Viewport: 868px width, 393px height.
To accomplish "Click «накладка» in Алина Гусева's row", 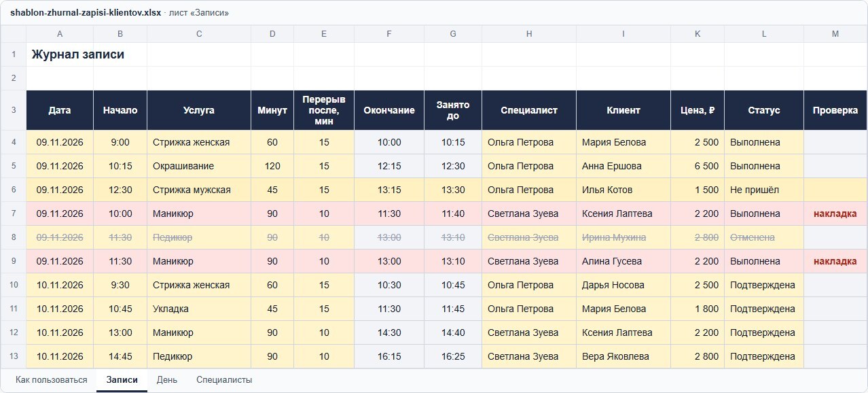I will pos(835,261).
